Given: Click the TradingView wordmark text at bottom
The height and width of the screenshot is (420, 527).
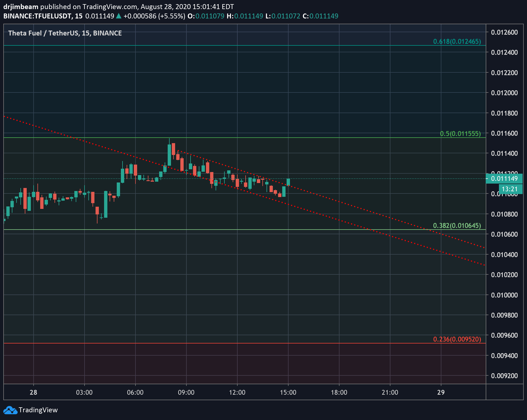Looking at the screenshot, I should 38,410.
